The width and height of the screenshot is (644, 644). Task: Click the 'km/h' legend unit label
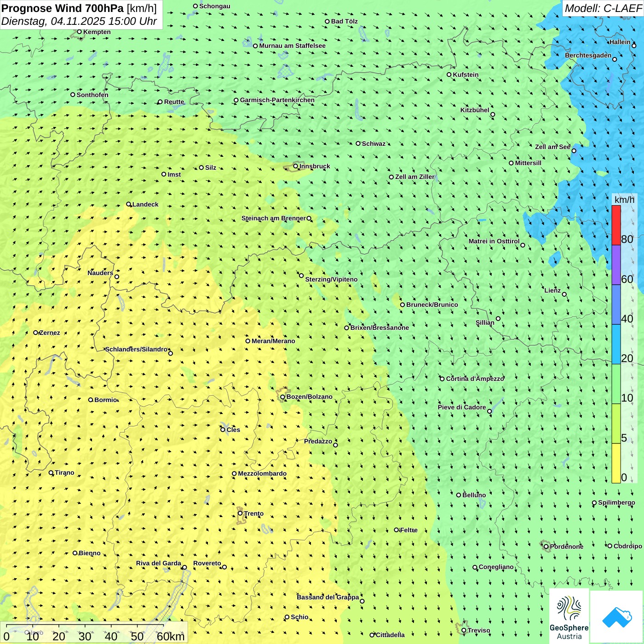click(x=624, y=200)
